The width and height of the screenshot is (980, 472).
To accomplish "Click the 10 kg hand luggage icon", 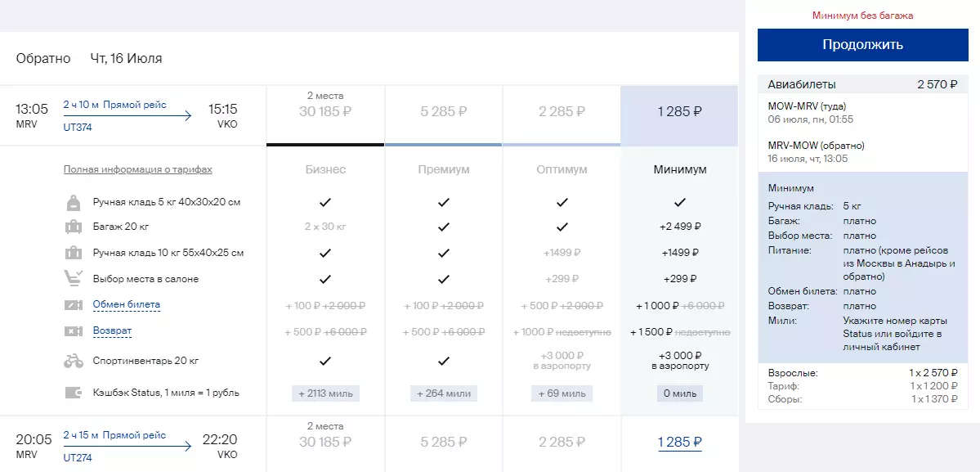I will 74,253.
